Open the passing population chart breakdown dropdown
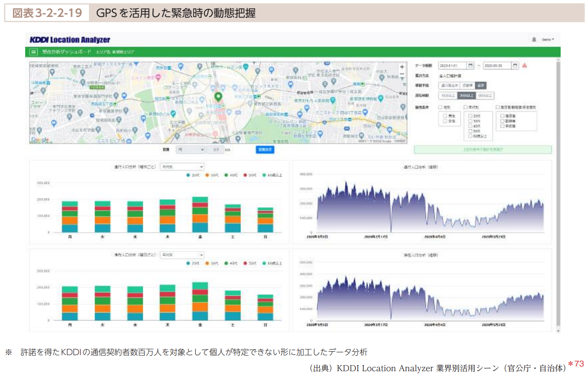Screen dimensions: 588x379 182,166
